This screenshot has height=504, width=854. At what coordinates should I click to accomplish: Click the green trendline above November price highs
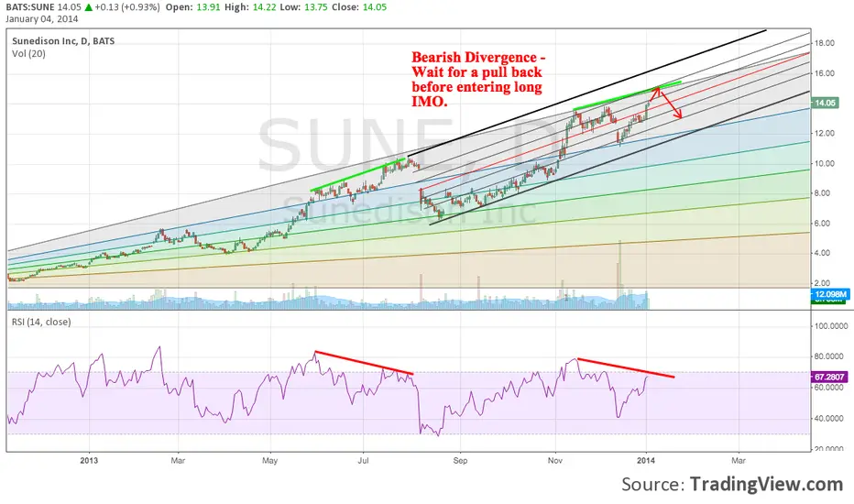pyautogui.click(x=627, y=96)
